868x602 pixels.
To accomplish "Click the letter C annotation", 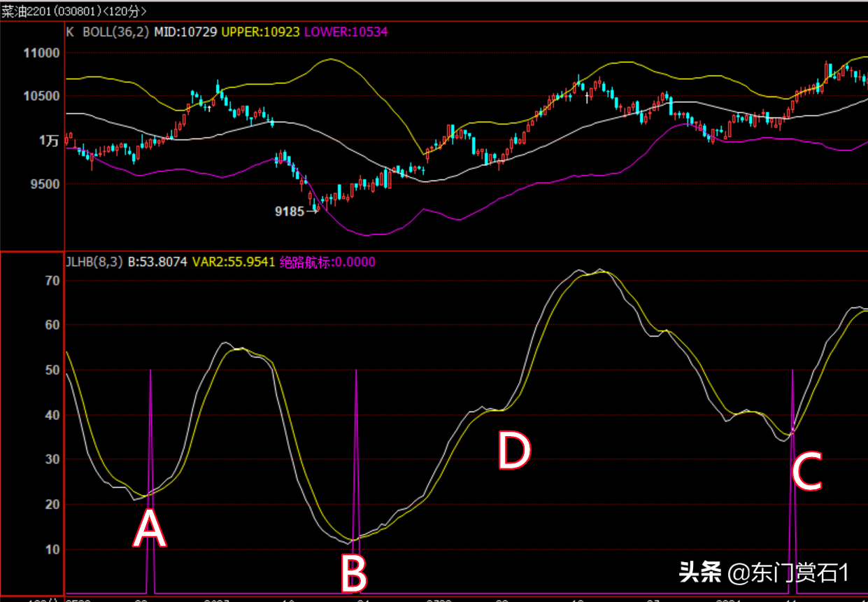I will pos(807,470).
